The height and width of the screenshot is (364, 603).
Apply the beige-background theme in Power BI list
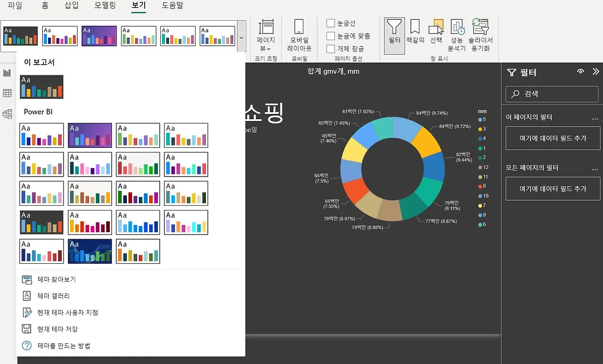[x=90, y=193]
